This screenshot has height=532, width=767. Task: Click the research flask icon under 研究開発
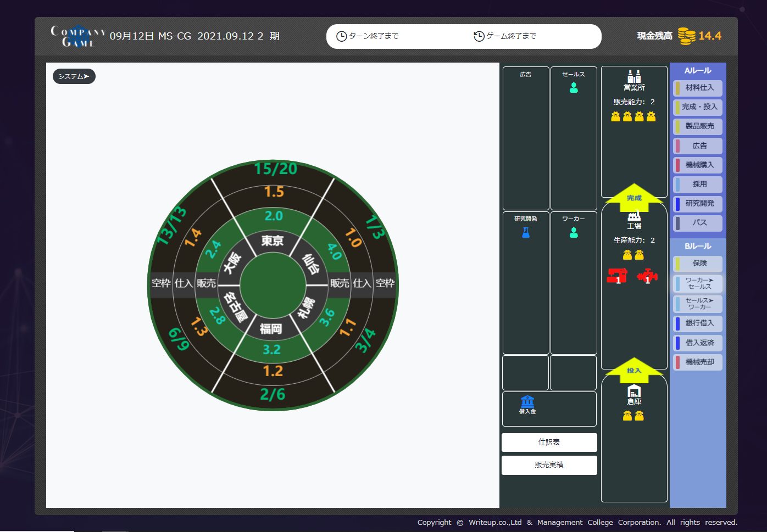coord(526,233)
